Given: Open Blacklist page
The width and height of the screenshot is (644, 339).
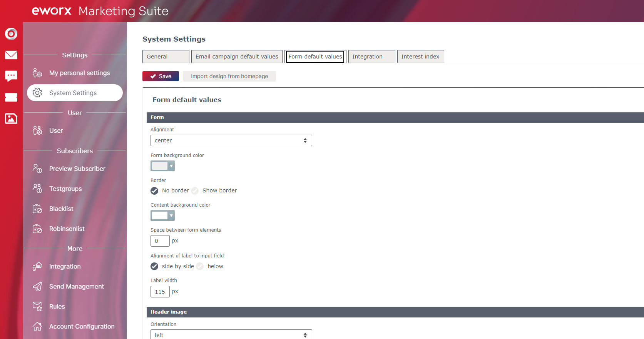Looking at the screenshot, I should [61, 209].
